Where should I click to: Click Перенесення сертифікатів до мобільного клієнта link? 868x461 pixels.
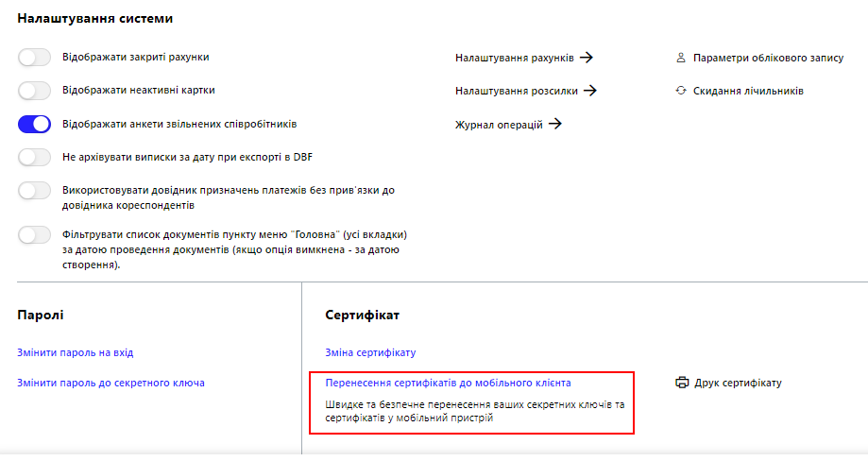pyautogui.click(x=448, y=383)
